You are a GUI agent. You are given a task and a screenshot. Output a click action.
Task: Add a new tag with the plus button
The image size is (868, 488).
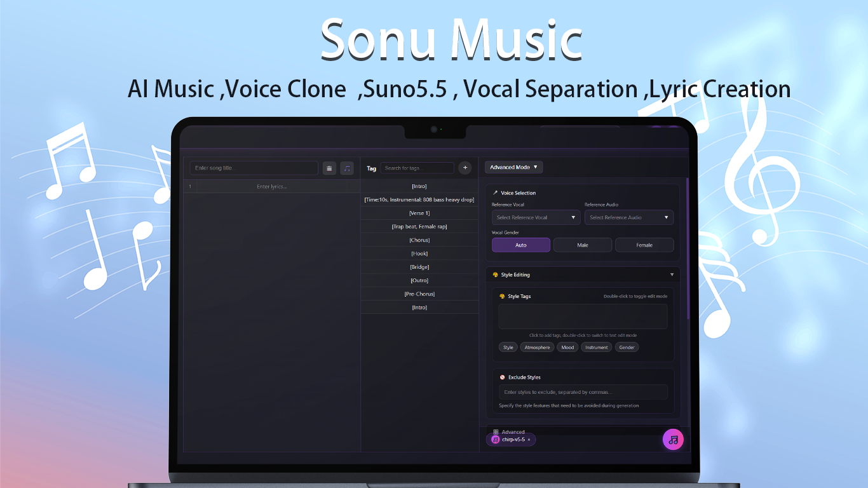coord(465,168)
